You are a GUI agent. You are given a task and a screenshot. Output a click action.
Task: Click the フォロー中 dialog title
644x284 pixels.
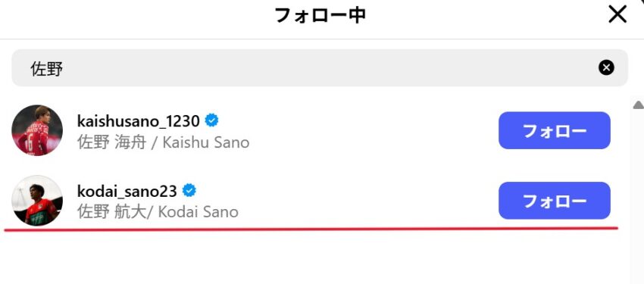click(320, 16)
